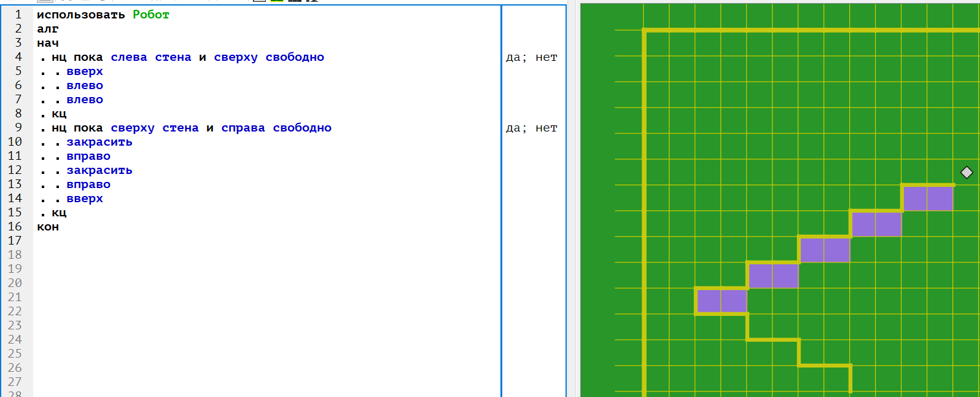
Task: Click the condition слева стена on line 4
Action: pos(151,57)
